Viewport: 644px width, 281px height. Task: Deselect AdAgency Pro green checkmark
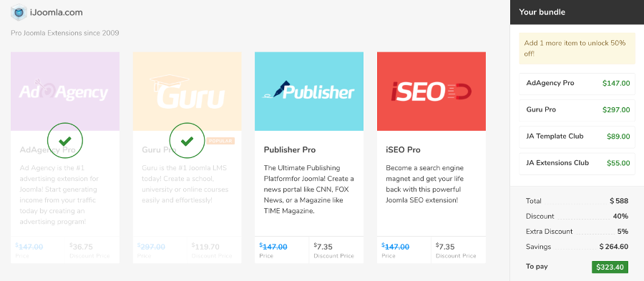pyautogui.click(x=65, y=141)
